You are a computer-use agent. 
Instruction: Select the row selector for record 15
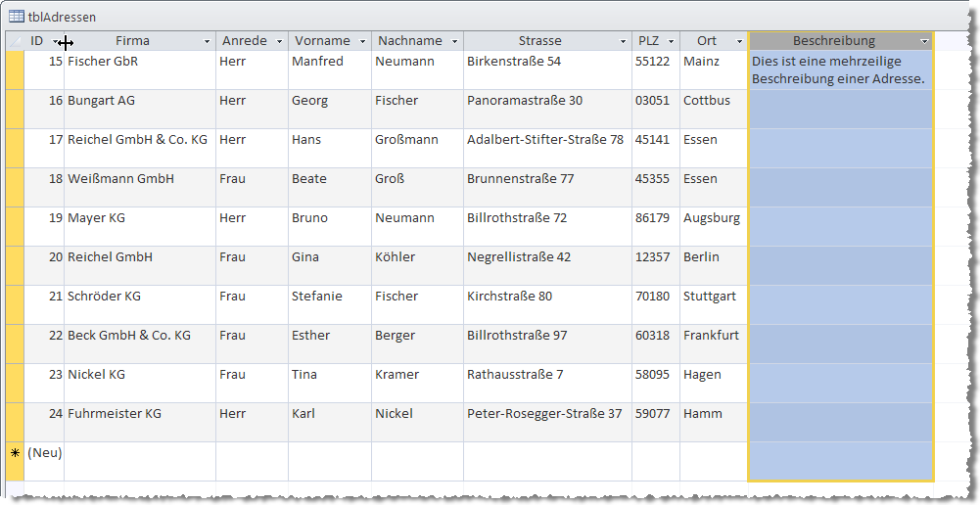point(15,70)
